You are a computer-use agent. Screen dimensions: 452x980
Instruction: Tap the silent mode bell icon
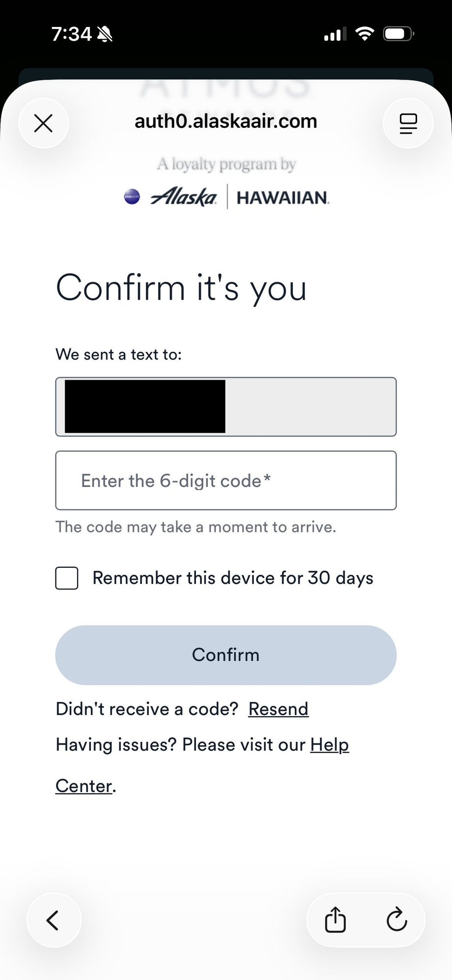(105, 34)
